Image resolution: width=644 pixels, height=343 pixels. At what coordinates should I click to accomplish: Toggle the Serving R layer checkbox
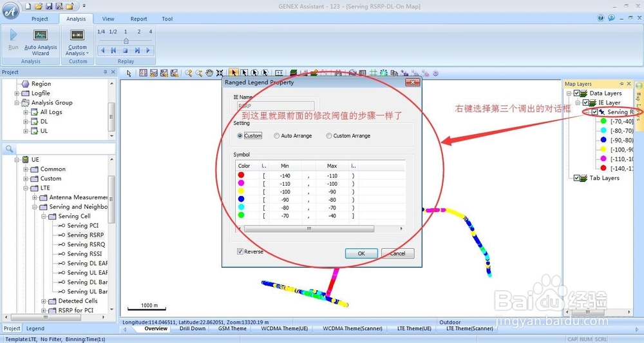click(594, 112)
